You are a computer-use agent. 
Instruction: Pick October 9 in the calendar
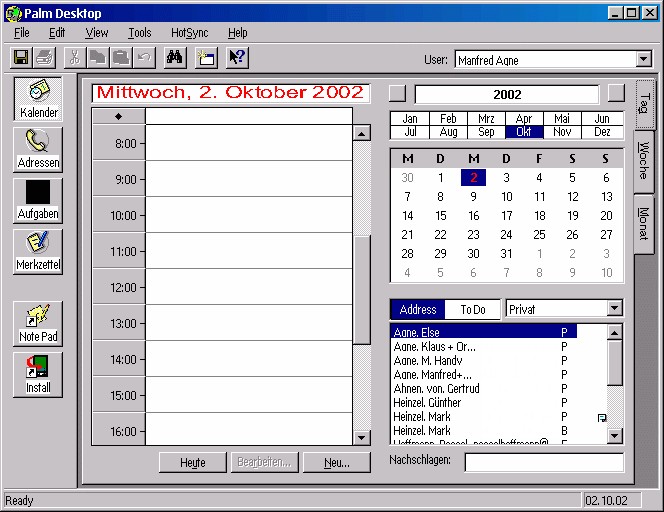473,196
